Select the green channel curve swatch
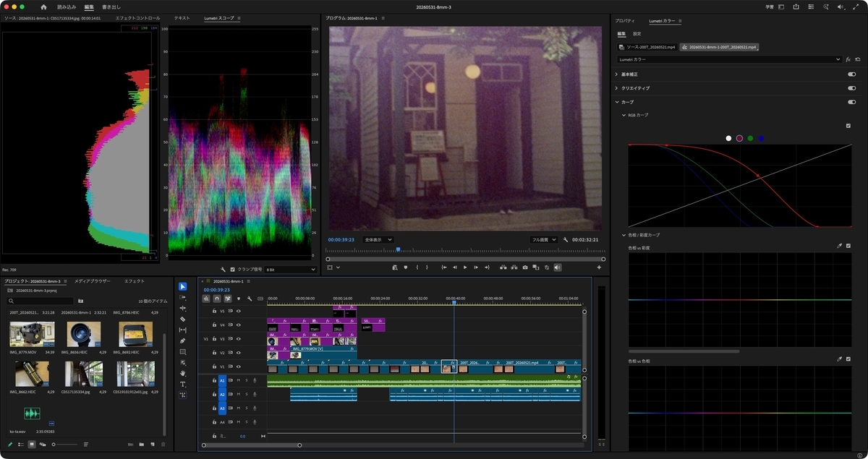The height and width of the screenshot is (459, 868). tap(750, 138)
